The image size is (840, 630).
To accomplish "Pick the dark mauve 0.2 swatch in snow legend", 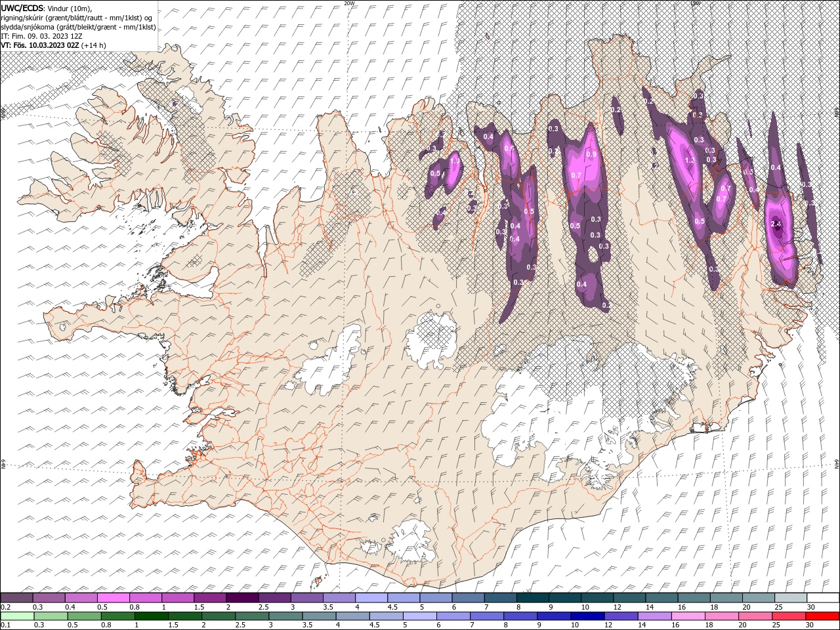I will (16, 598).
